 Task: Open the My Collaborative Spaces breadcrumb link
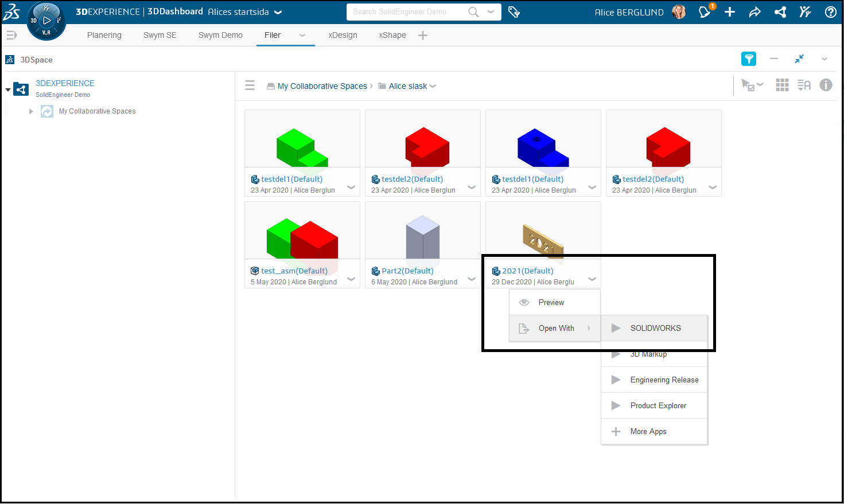(322, 86)
